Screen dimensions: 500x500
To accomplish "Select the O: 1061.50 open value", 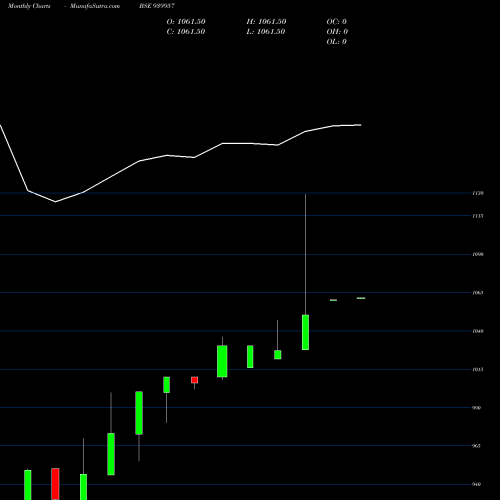I will tap(186, 22).
